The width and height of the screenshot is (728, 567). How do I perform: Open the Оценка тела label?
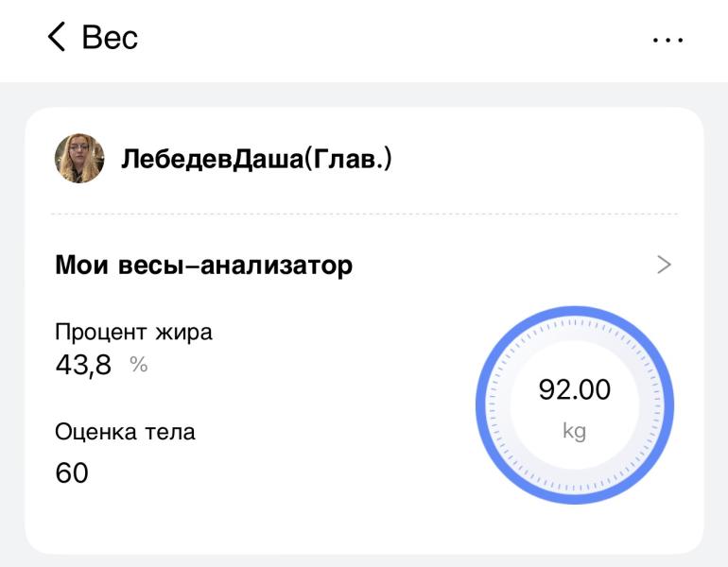click(125, 433)
